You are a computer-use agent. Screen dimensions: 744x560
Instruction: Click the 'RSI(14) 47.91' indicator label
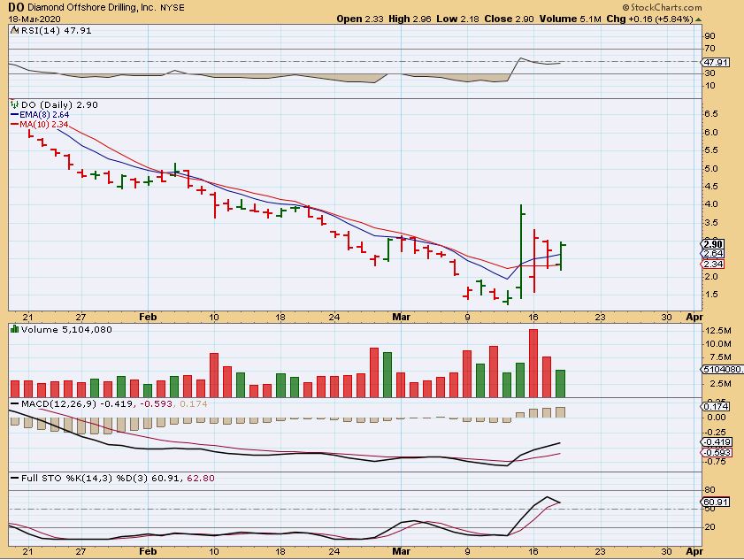point(56,31)
